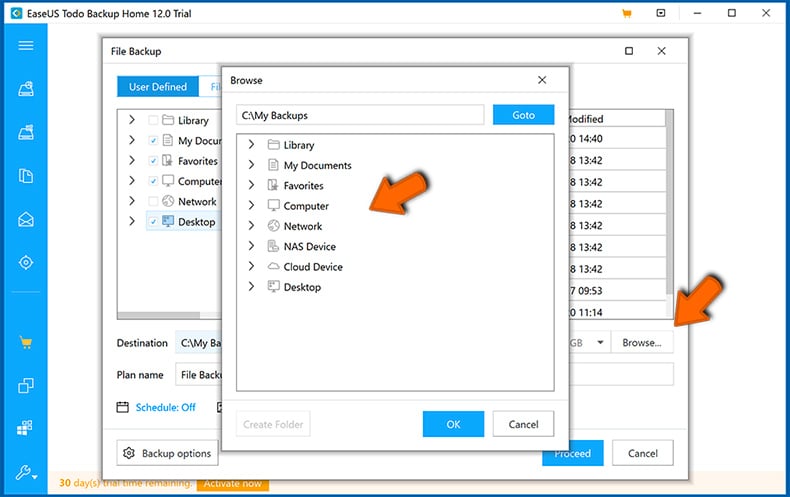
Task: Click the file backup sidebar icon
Action: pos(26,175)
